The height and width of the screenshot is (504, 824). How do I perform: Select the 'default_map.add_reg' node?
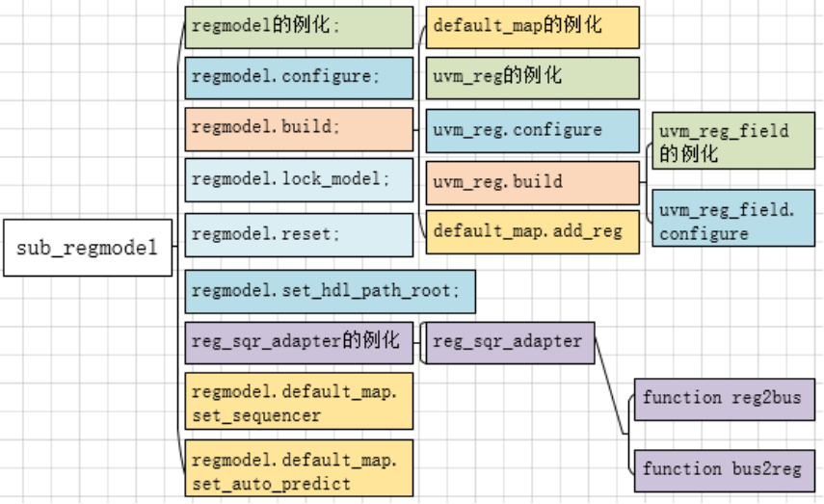click(533, 232)
